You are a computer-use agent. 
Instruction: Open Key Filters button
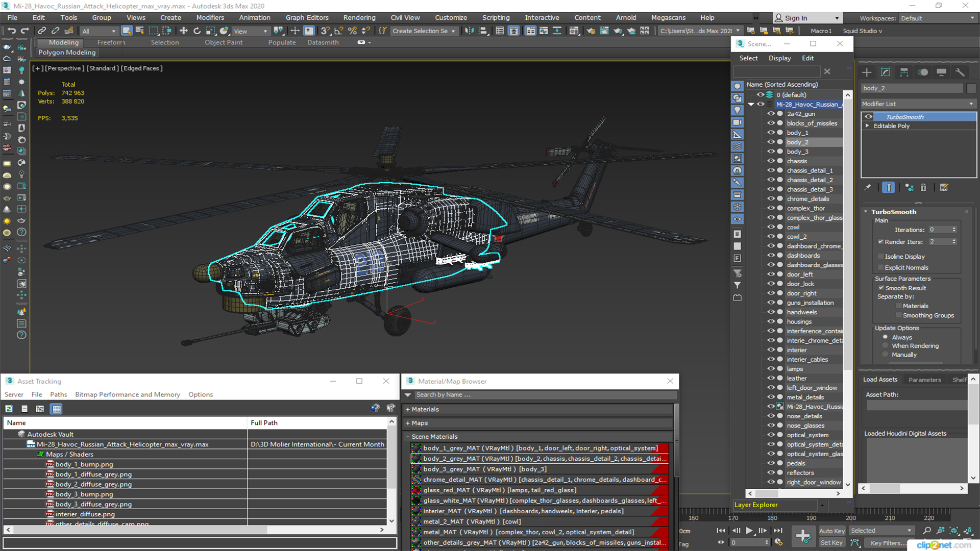coord(888,543)
